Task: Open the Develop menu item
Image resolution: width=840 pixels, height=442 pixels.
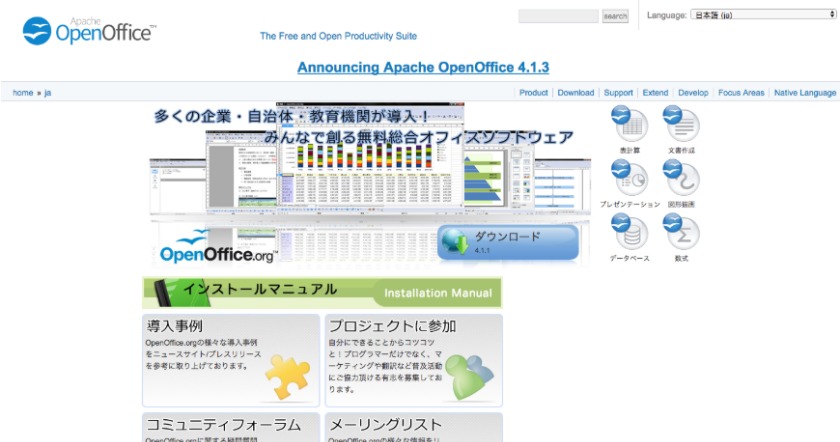Action: pyautogui.click(x=693, y=93)
